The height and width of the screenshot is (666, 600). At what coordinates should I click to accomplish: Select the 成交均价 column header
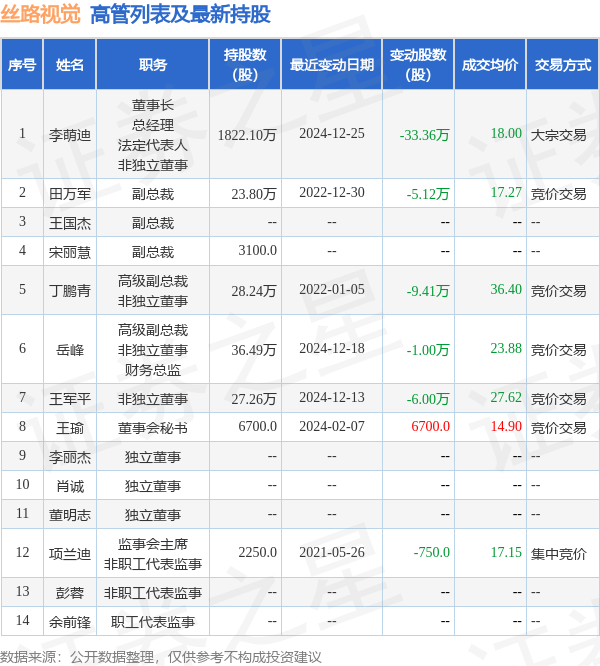(x=490, y=65)
